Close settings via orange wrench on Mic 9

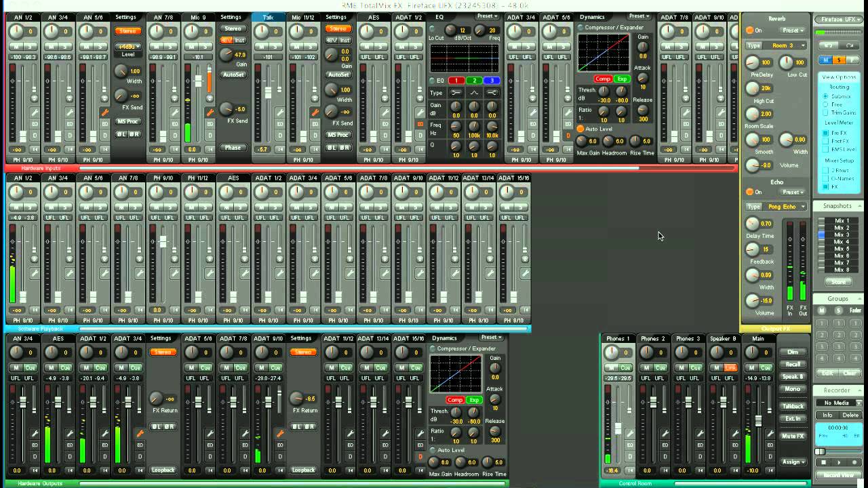[x=210, y=113]
